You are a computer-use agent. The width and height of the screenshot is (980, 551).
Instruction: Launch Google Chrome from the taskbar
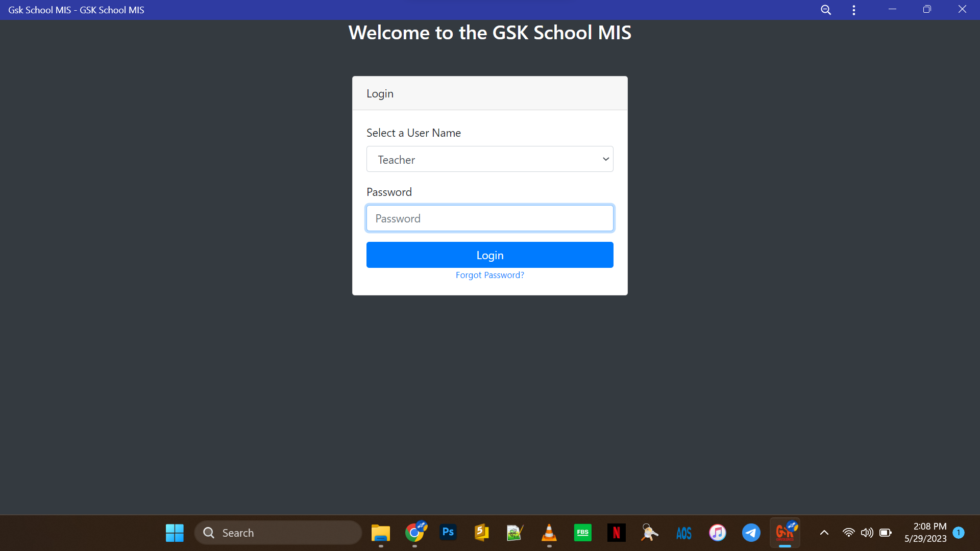coord(414,533)
